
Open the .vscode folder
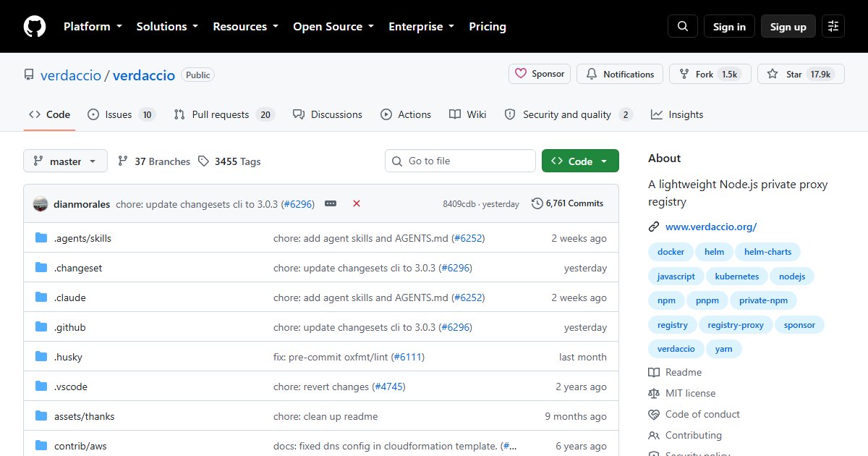pyautogui.click(x=71, y=387)
